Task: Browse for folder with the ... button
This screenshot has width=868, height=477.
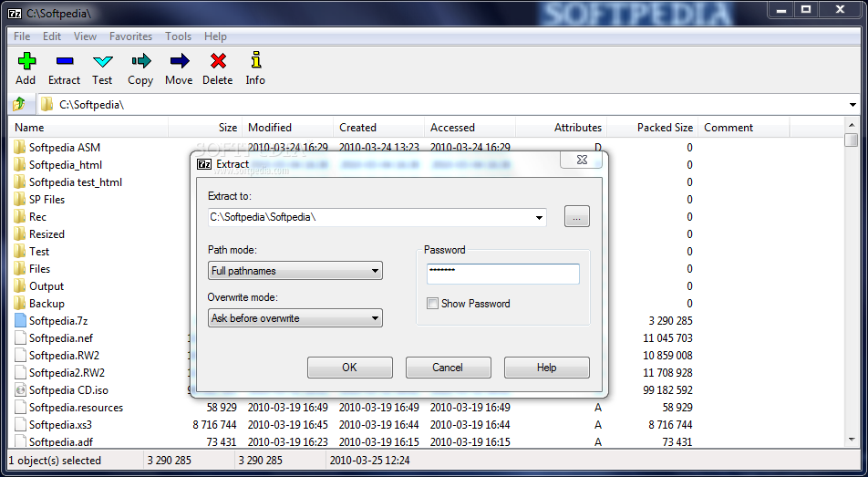Action: click(x=577, y=217)
